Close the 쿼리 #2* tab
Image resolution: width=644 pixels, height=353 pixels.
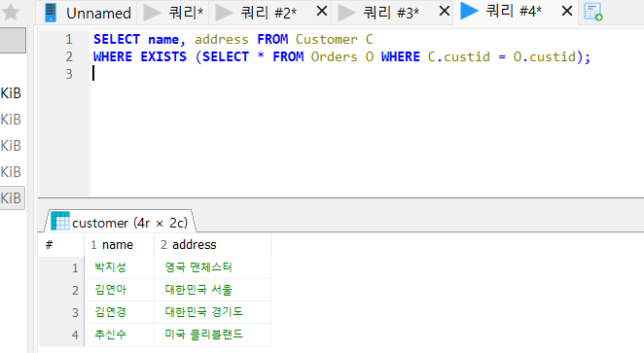click(322, 11)
